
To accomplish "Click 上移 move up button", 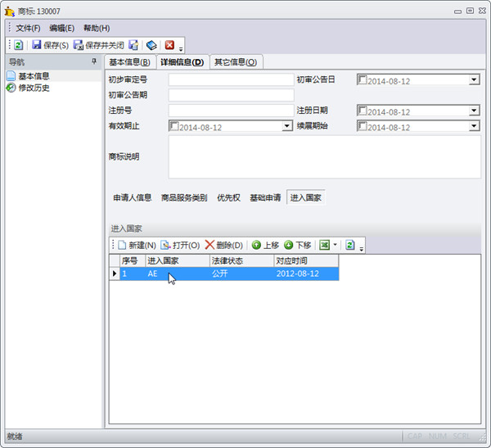I will 265,245.
